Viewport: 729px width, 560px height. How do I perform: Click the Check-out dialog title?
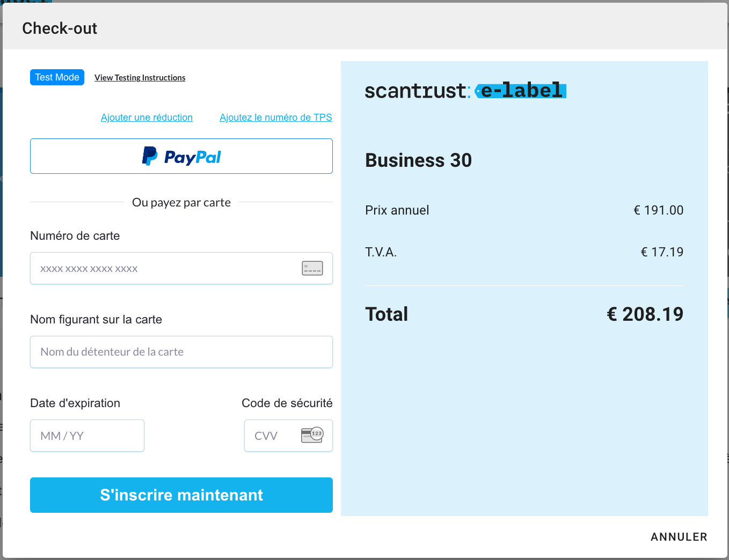(60, 28)
